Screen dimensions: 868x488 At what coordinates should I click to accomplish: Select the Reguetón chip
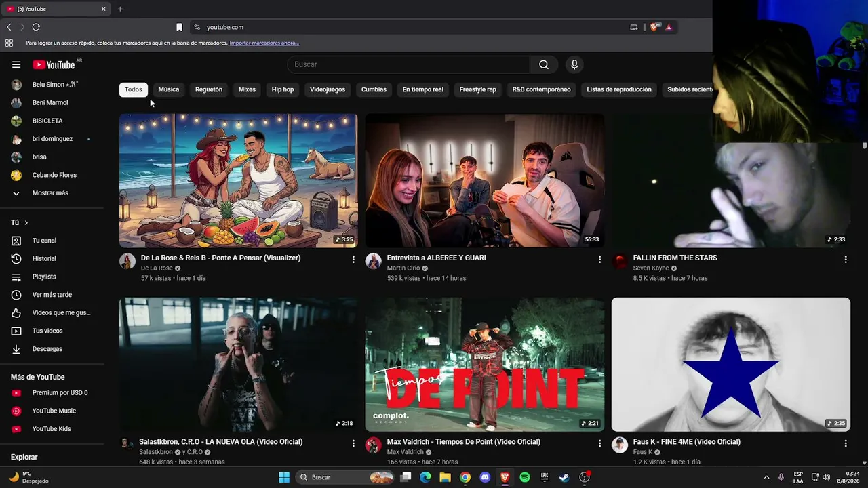coord(209,89)
